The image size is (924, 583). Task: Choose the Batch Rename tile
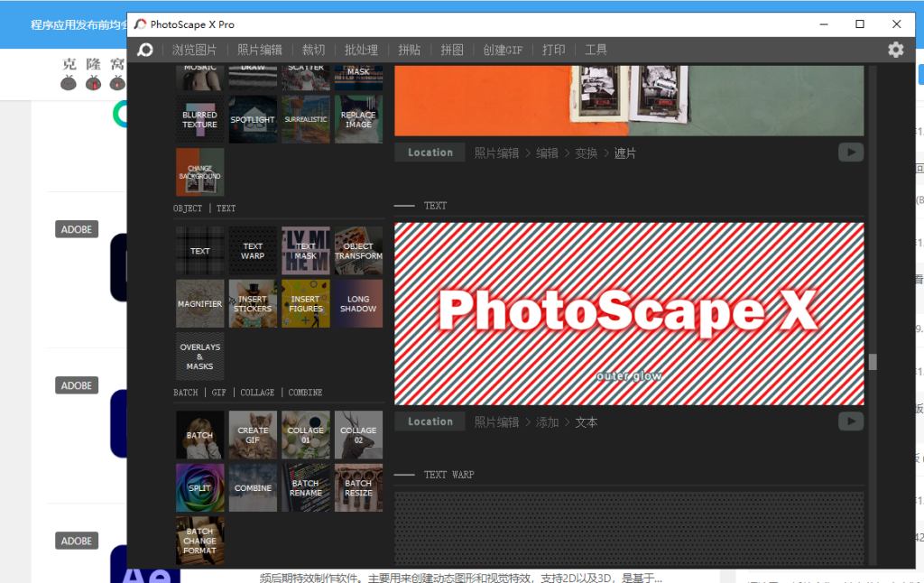306,488
